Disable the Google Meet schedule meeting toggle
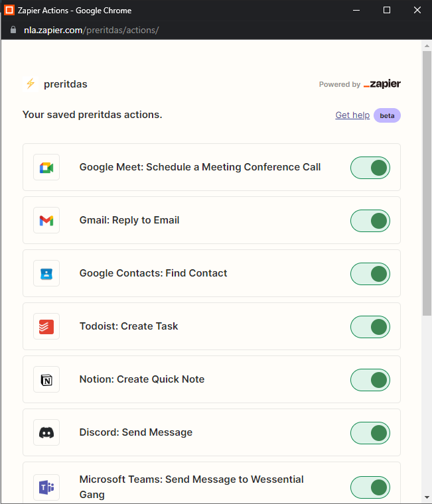432x504 pixels. (370, 168)
